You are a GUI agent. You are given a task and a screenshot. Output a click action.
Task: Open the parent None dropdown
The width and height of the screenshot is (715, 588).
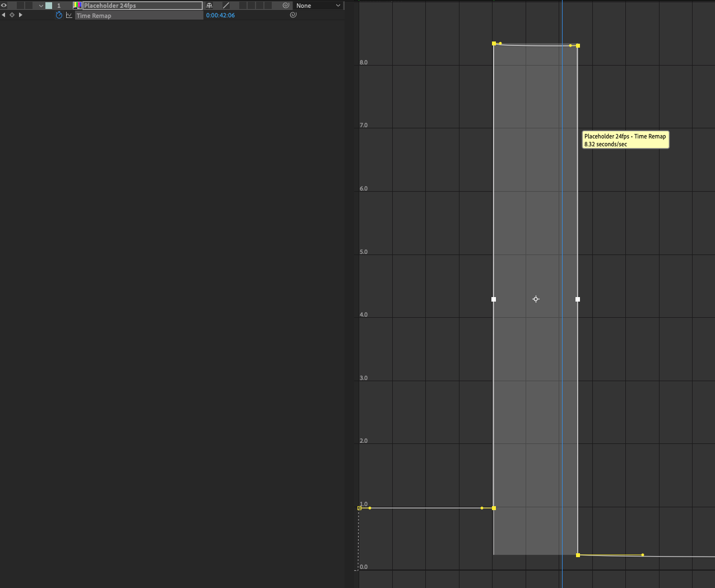coord(318,6)
